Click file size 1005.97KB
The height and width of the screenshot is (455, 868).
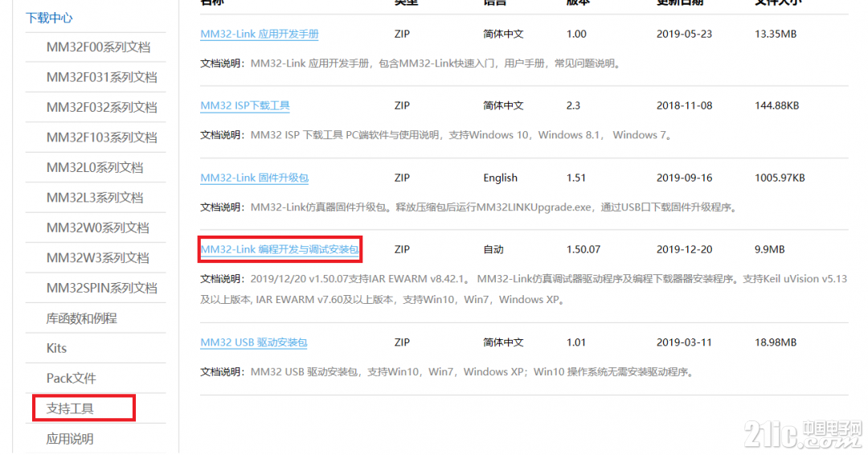780,178
